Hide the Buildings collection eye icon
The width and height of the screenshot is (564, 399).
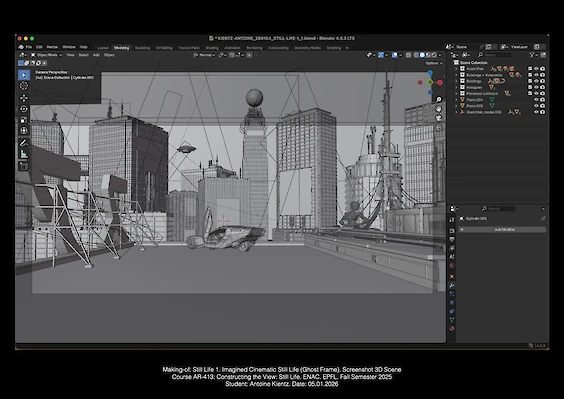coord(536,81)
